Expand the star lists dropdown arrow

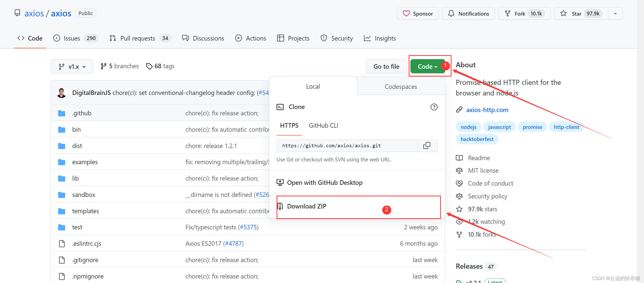pyautogui.click(x=615, y=14)
